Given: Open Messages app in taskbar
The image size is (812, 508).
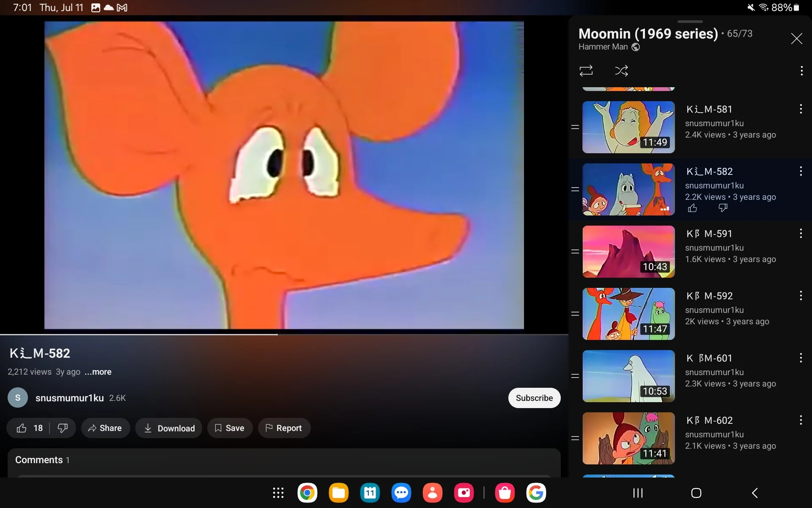Looking at the screenshot, I should [401, 493].
